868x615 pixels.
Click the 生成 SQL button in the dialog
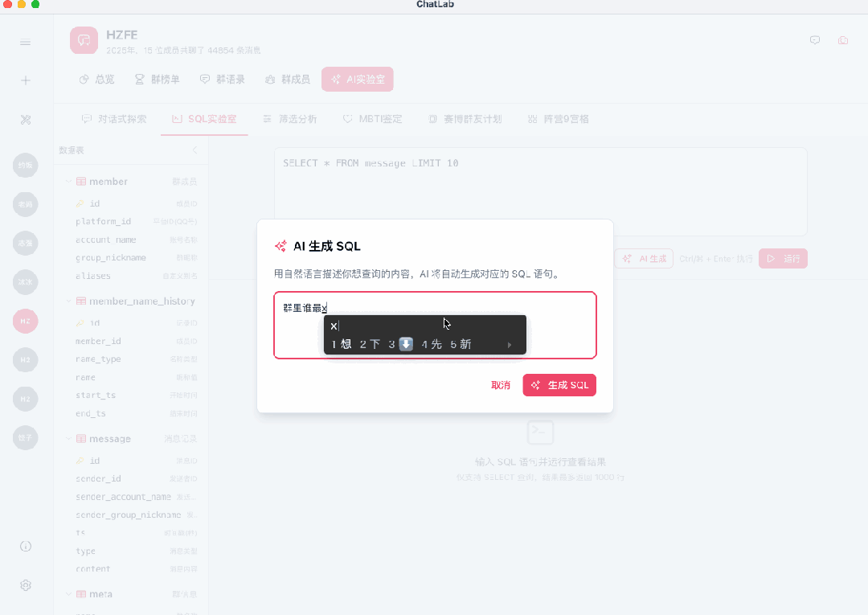pyautogui.click(x=559, y=385)
